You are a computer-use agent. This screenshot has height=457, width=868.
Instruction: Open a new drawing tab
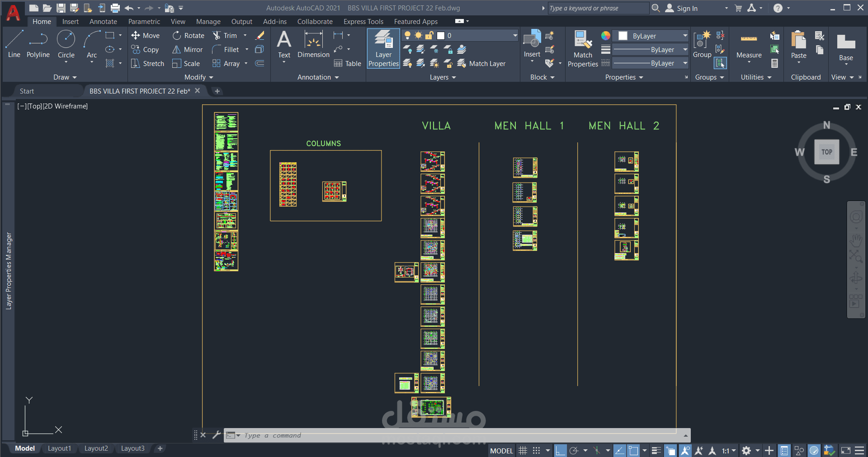pos(217,91)
